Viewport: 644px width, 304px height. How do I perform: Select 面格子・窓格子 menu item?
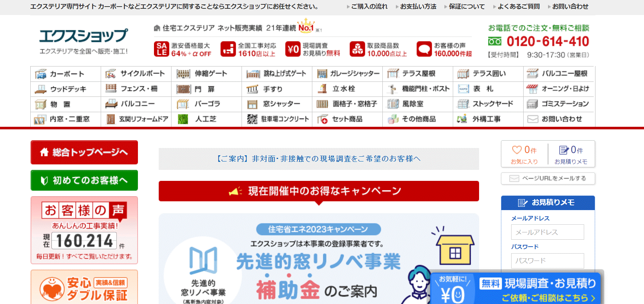(347, 104)
